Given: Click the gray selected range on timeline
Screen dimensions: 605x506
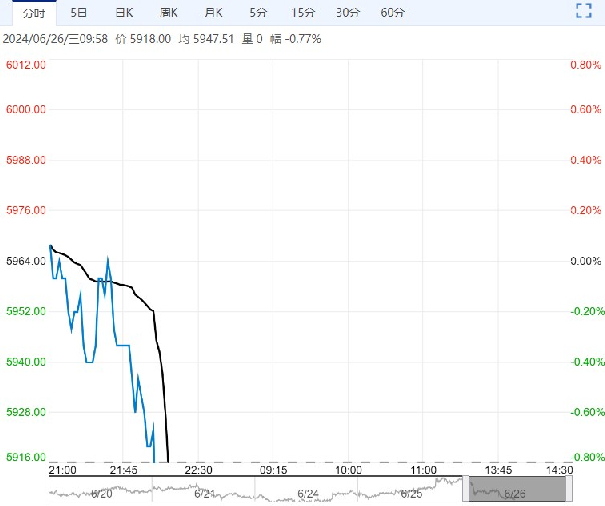Looking at the screenshot, I should (x=518, y=489).
